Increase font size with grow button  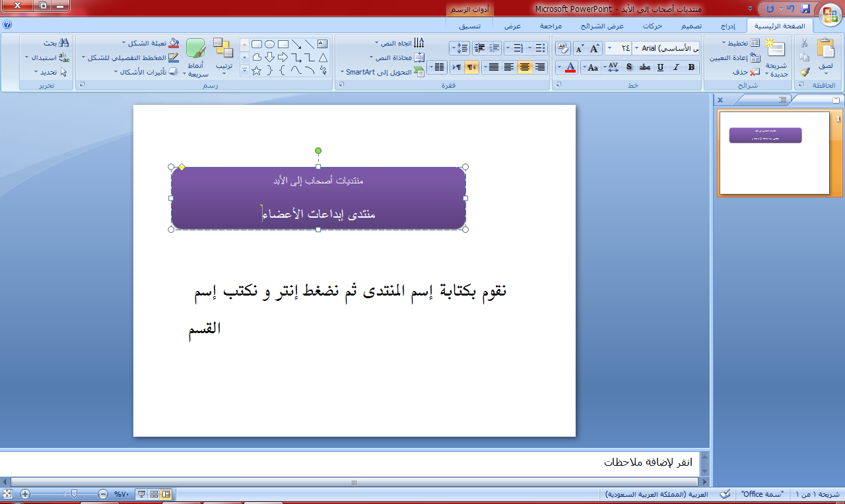[595, 48]
